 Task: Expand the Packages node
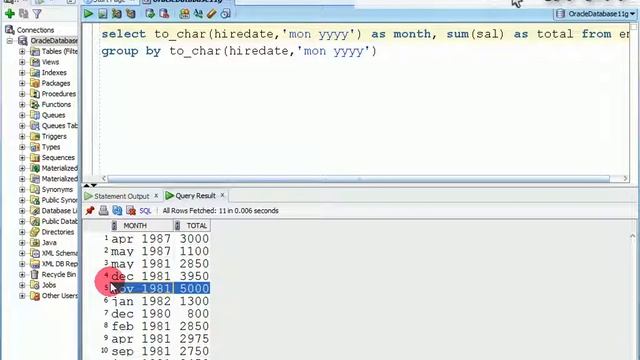[22, 83]
